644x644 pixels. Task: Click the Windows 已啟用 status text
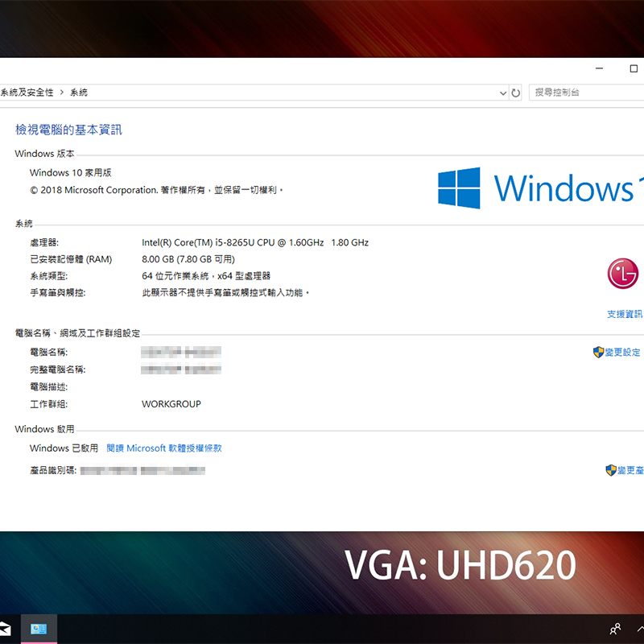pyautogui.click(x=64, y=448)
